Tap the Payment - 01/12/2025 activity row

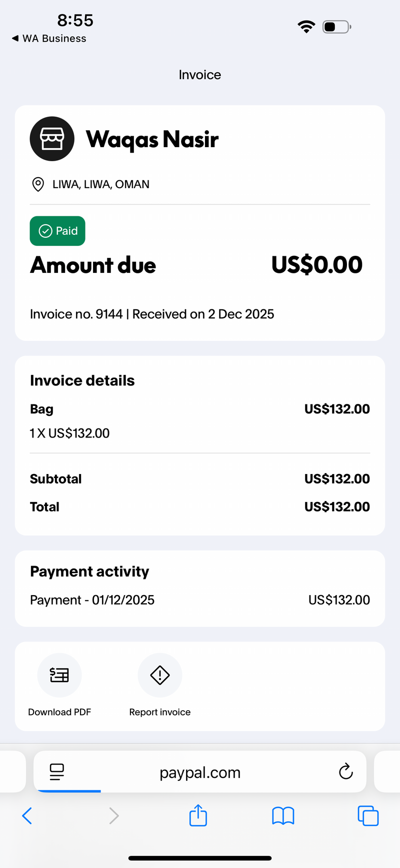tap(200, 600)
